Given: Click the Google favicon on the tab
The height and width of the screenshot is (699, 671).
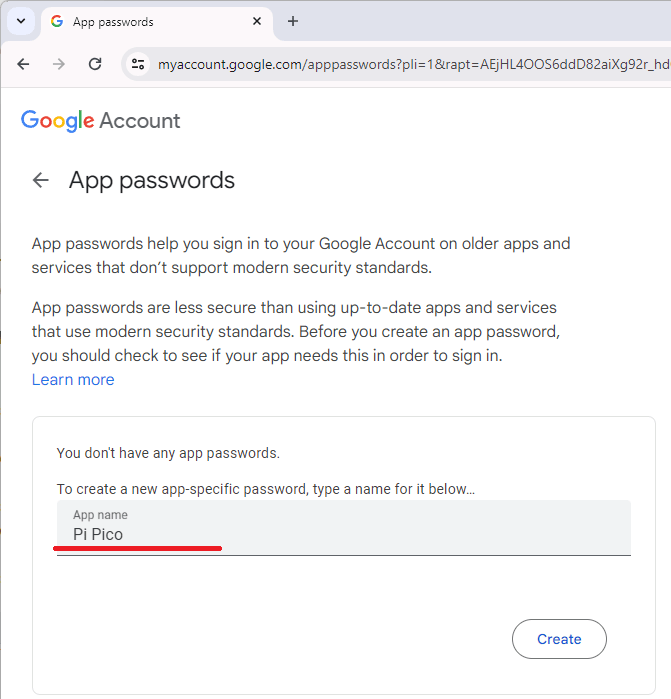Looking at the screenshot, I should click(57, 21).
